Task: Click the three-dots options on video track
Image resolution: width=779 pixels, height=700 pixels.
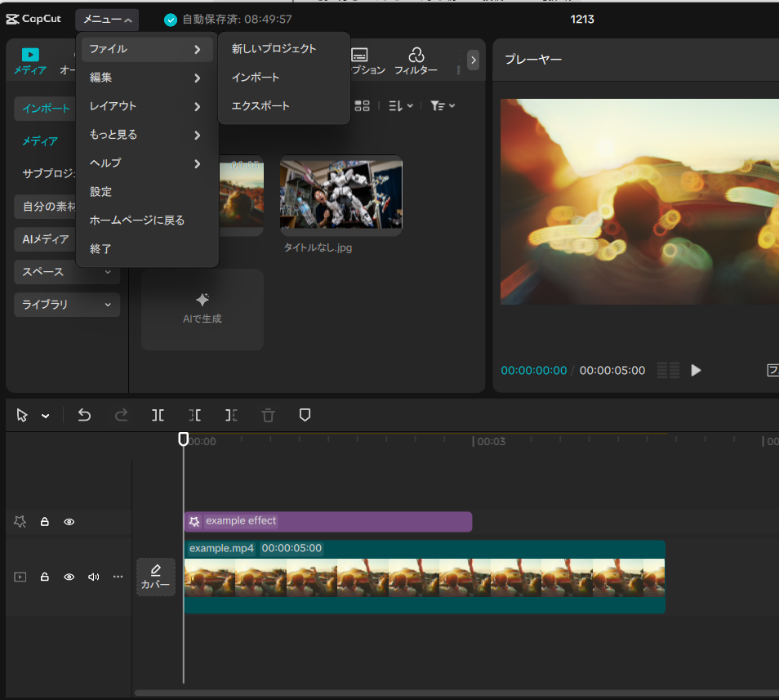Action: pyautogui.click(x=118, y=577)
